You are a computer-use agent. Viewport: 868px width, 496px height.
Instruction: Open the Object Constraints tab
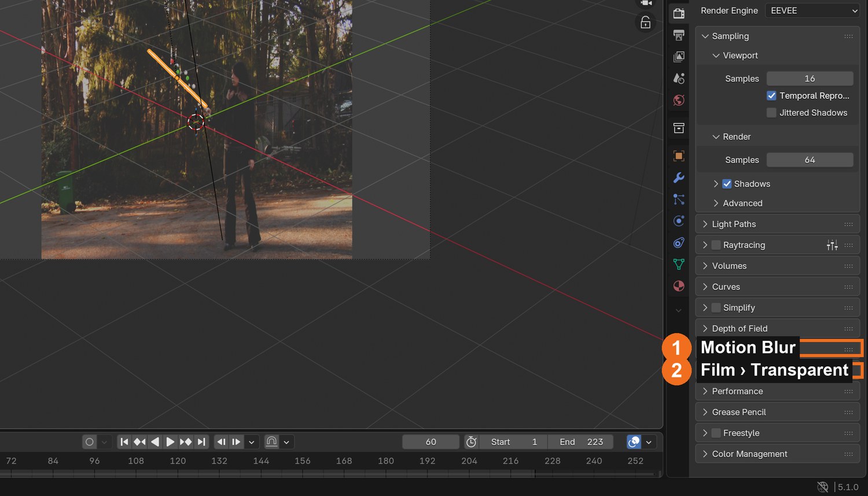tap(679, 243)
